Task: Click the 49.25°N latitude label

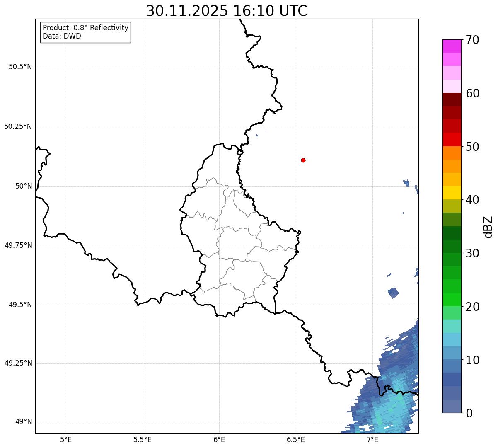Action: coord(18,363)
